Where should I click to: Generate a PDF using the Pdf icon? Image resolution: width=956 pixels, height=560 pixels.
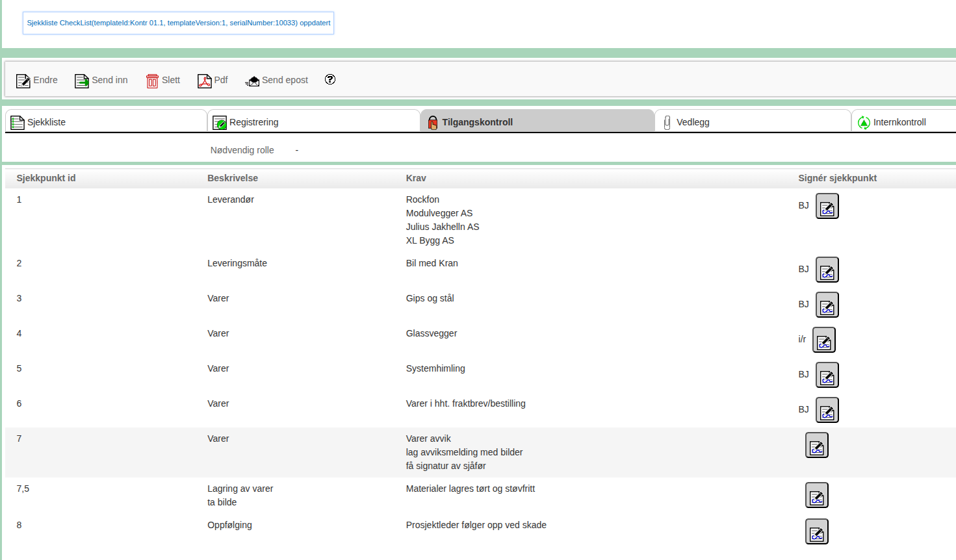click(x=203, y=80)
